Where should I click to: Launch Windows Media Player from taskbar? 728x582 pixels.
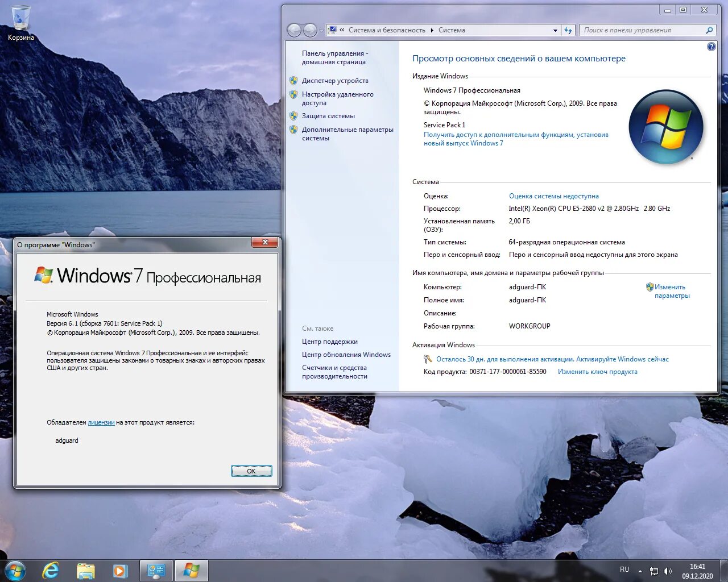tap(120, 571)
